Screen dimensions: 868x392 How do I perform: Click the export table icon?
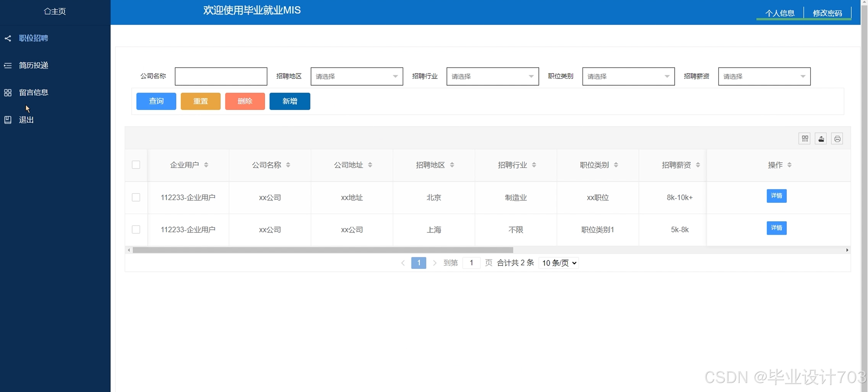click(821, 139)
